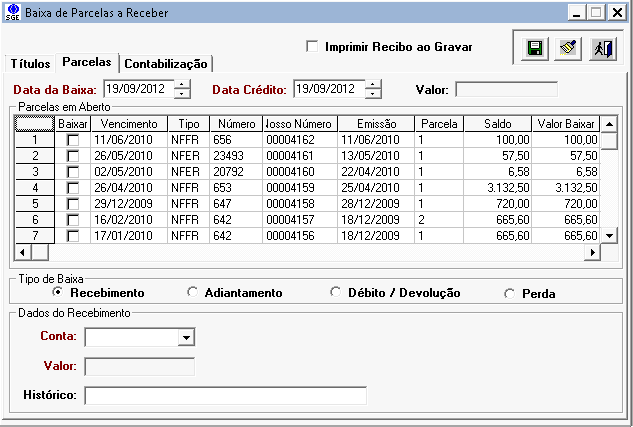Decrease Data Crédito with down spinner
Image resolution: width=633 pixels, height=427 pixels.
pyautogui.click(x=373, y=94)
